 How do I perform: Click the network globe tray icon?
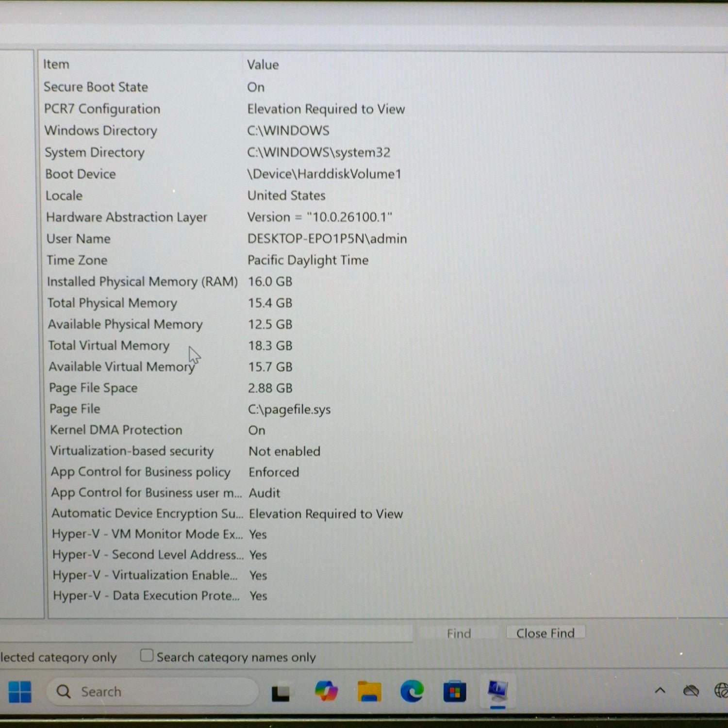pyautogui.click(x=721, y=691)
